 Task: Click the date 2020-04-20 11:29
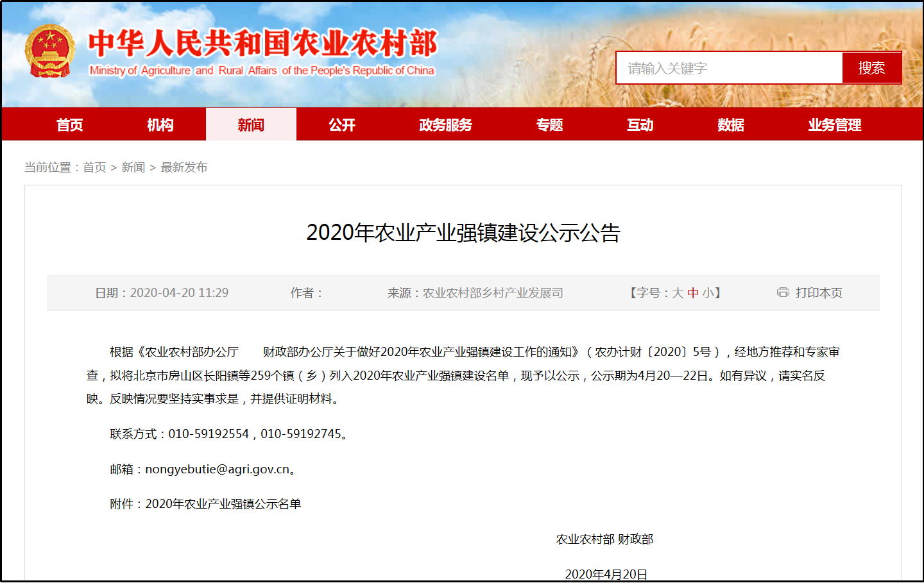[179, 293]
